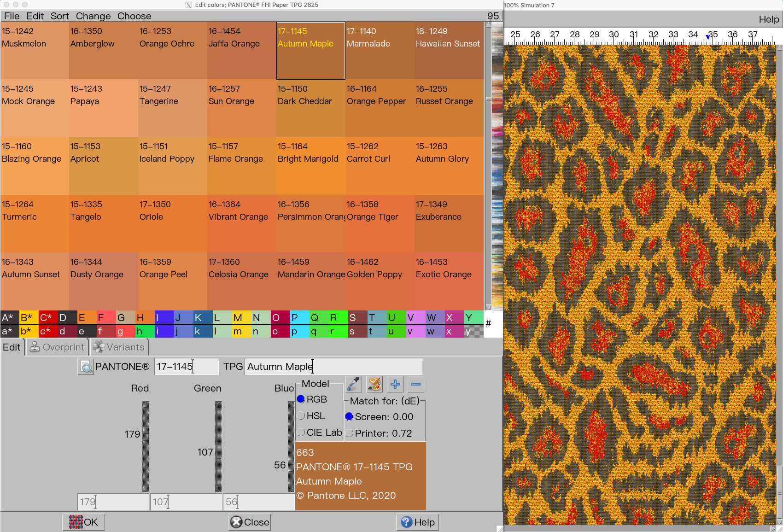Screen dimensions: 783x532
Task: Click the Pantone color search icon
Action: coord(86,367)
